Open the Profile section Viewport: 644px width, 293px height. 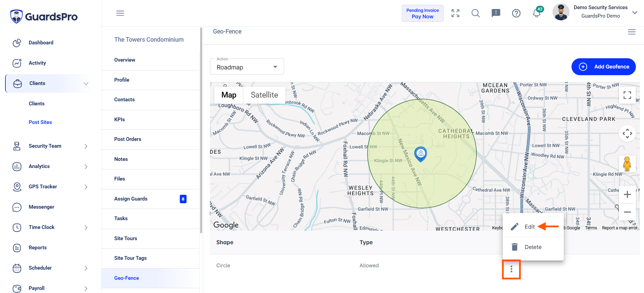click(x=150, y=80)
